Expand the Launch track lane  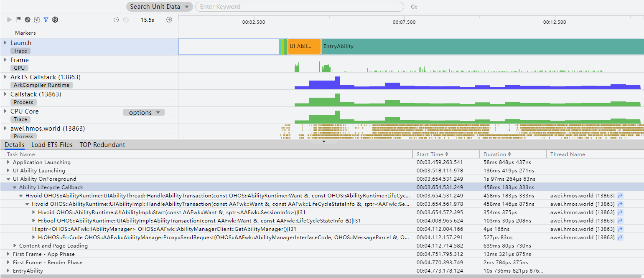[5, 43]
